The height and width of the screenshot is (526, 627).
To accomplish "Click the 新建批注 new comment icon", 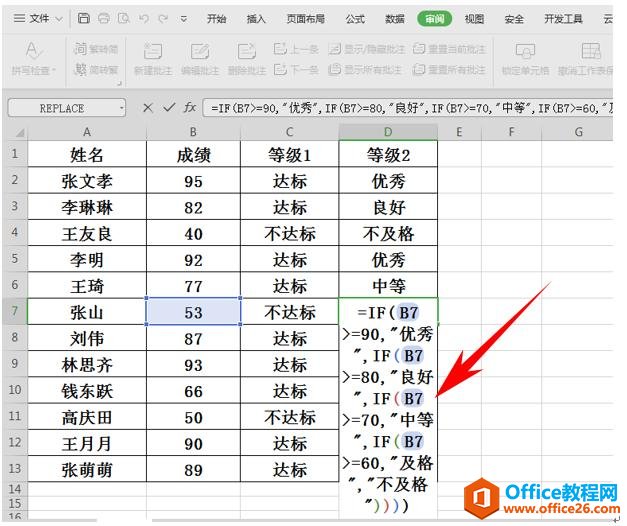I will click(x=153, y=51).
